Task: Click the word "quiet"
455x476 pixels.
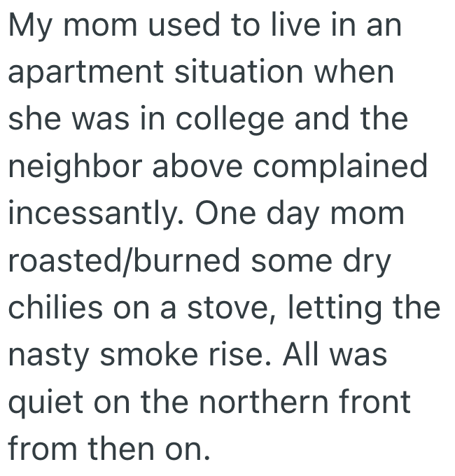Action: tap(48, 402)
